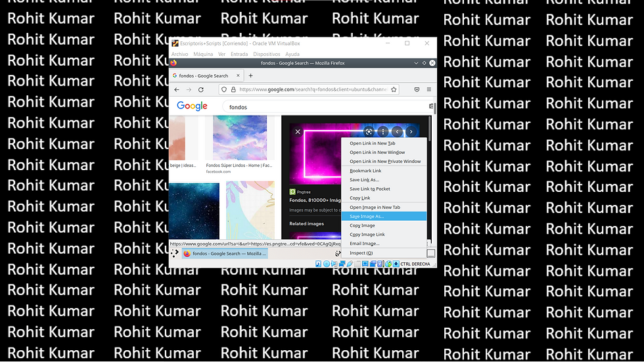This screenshot has height=362, width=644.
Task: Open the Archivo menu in VirtualBox
Action: point(179,54)
